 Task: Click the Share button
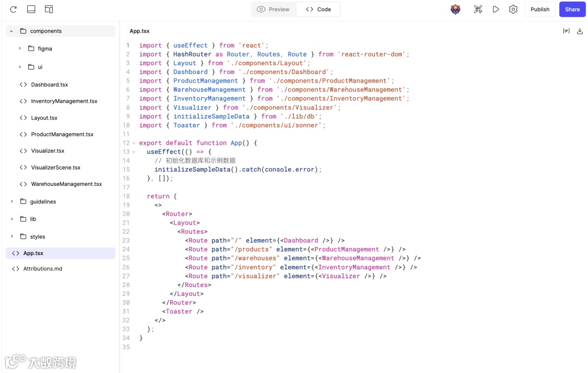tap(572, 9)
